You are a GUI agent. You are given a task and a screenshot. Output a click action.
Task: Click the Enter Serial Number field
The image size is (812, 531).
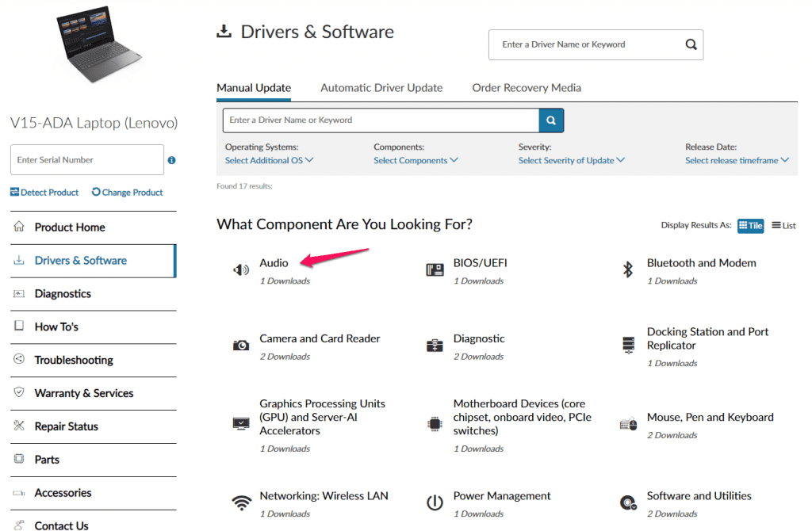click(87, 160)
